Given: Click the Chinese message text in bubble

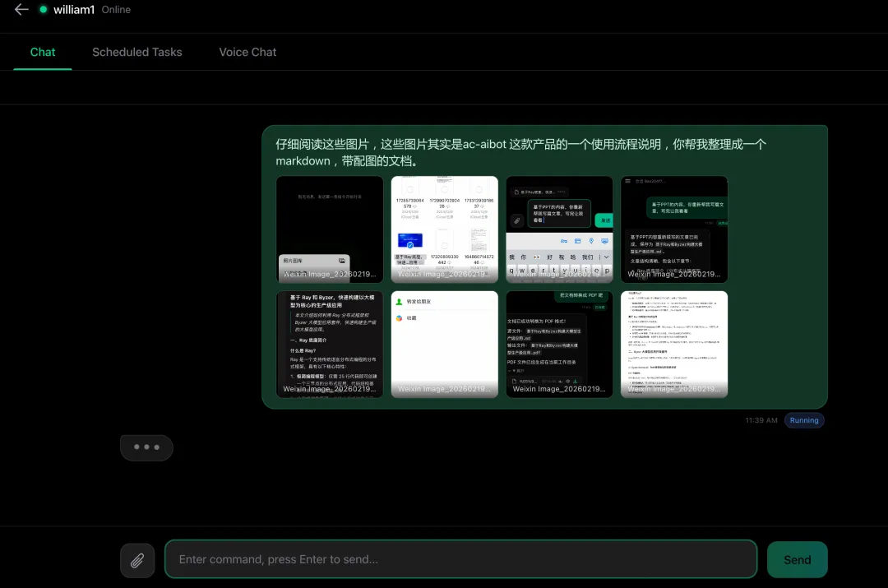Looking at the screenshot, I should pos(521,152).
